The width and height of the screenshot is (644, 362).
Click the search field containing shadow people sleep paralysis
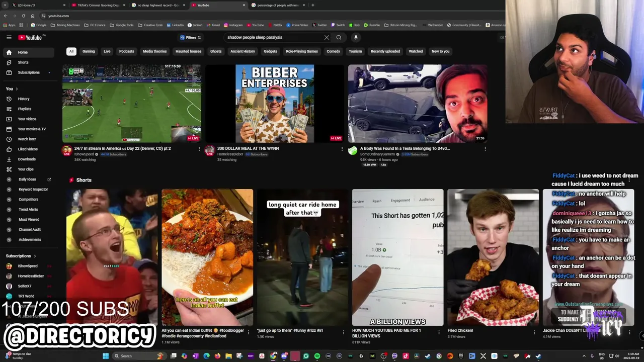[x=274, y=37]
